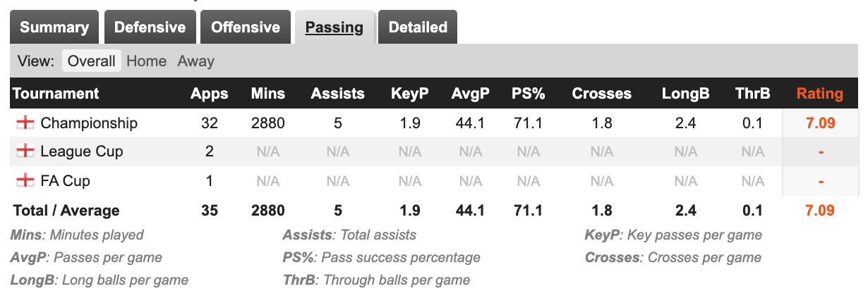Click the Championship 7.09 rating value
868x303 pixels.
coord(820,123)
